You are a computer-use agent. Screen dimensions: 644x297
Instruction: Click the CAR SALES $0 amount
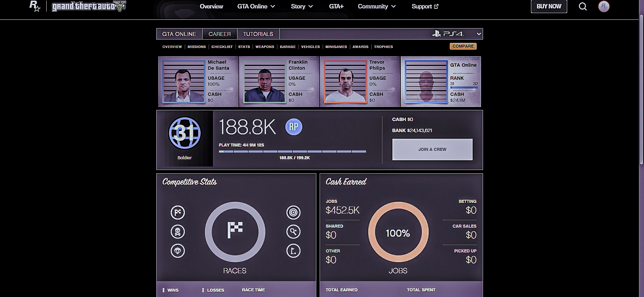(x=471, y=235)
